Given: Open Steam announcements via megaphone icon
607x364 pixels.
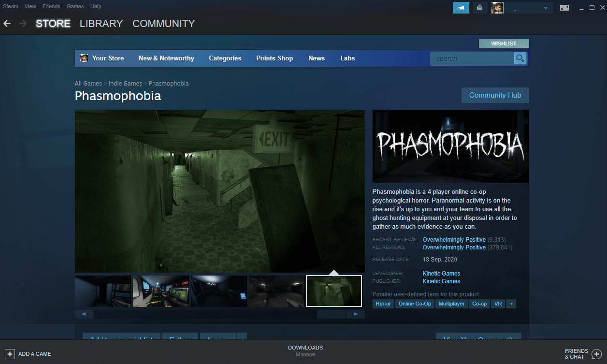Looking at the screenshot, I should (x=461, y=7).
